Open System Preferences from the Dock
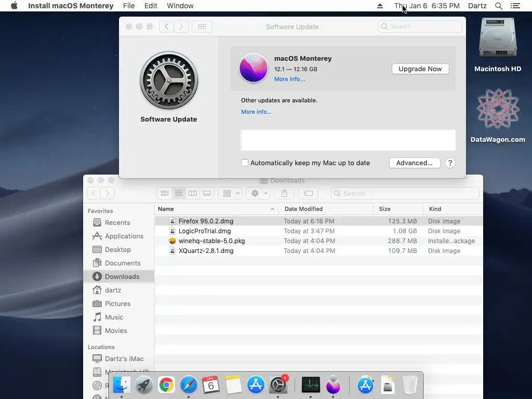Screen dimensions: 532x399 [x=278, y=385]
